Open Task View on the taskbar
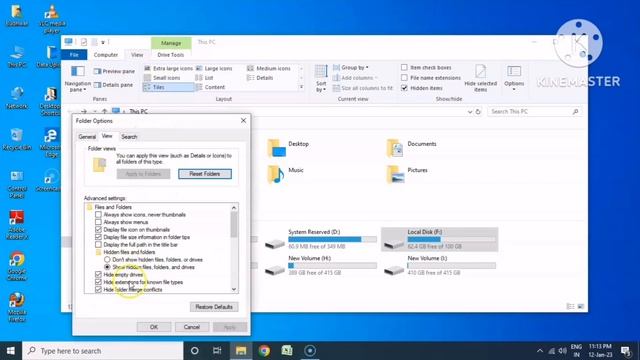This screenshot has width=640, height=360. pos(217,351)
